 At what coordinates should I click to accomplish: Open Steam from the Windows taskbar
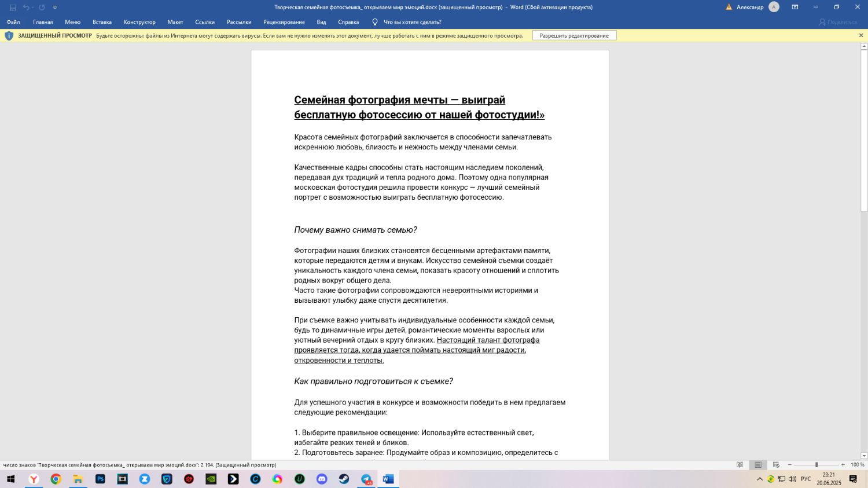tap(344, 479)
